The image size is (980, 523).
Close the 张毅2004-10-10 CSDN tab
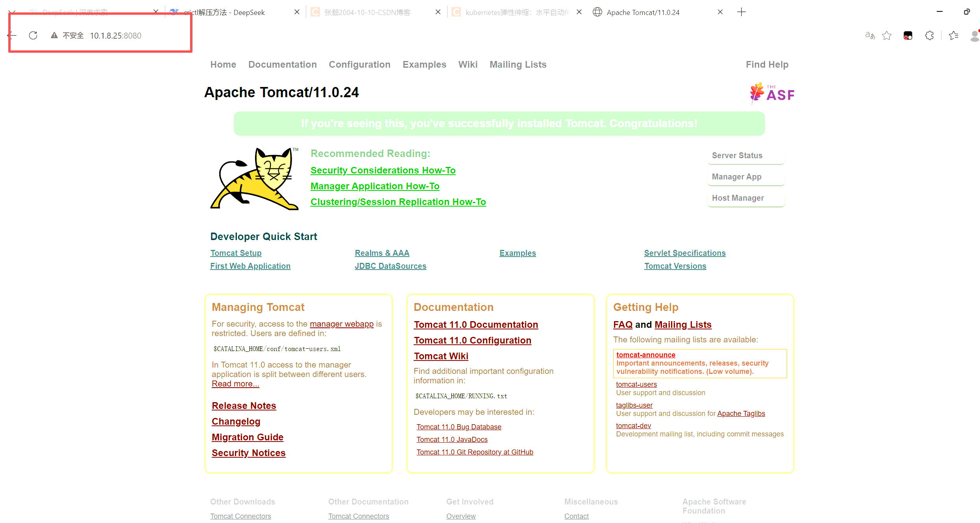(x=438, y=12)
